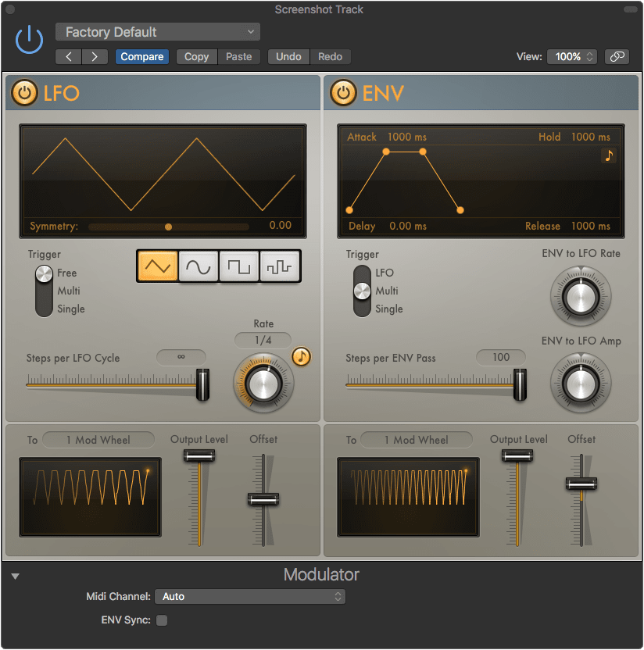Toggle the ENV section power button
The image size is (644, 650).
pyautogui.click(x=342, y=92)
